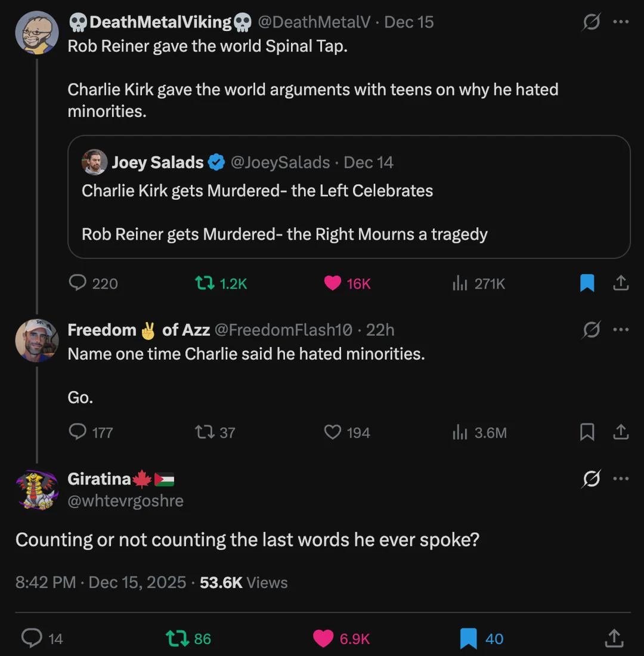This screenshot has width=644, height=656.
Task: Click Grok icon on DeathMetalViking's tweet
Action: point(591,22)
